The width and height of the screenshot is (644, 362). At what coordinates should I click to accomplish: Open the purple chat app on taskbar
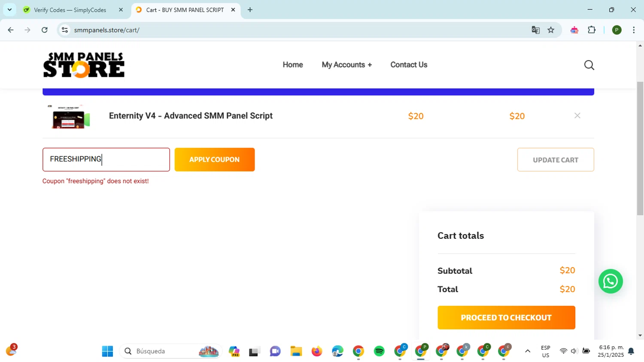point(275,351)
